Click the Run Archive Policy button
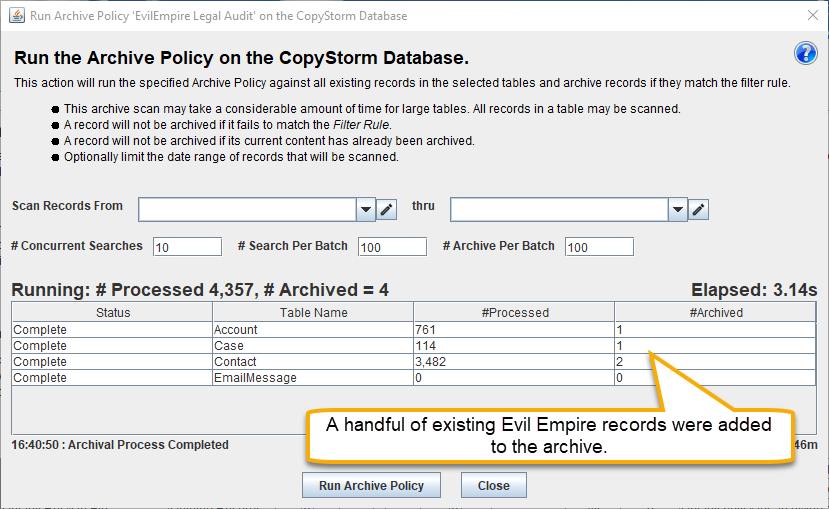Screen dimensions: 829x509 coord(371,485)
